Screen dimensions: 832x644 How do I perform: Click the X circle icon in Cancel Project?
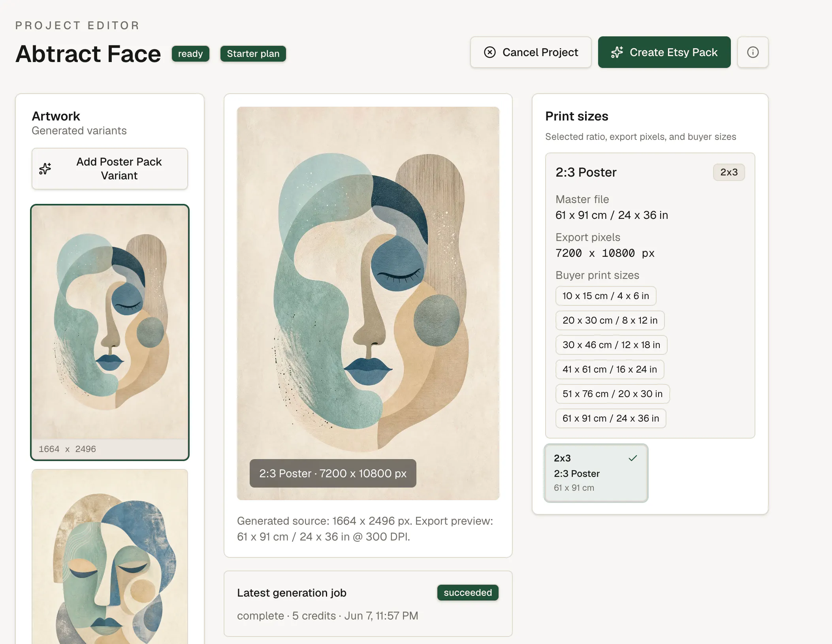click(x=489, y=52)
